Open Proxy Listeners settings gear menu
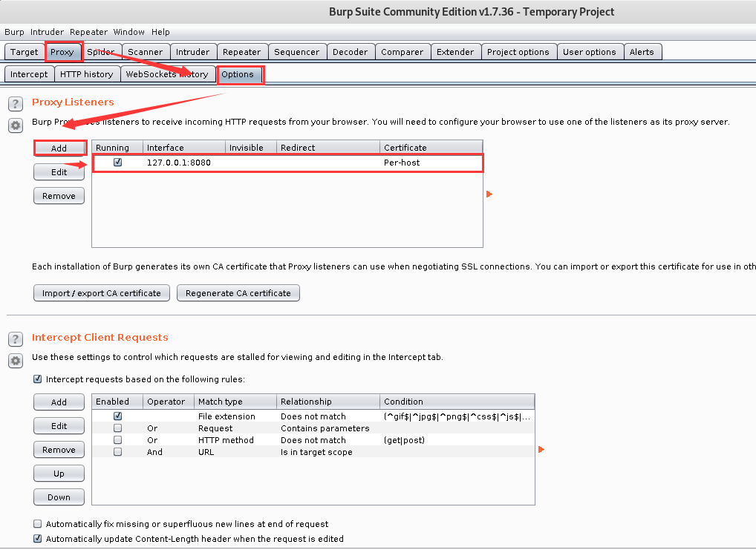Image resolution: width=756 pixels, height=550 pixels. pos(16,126)
